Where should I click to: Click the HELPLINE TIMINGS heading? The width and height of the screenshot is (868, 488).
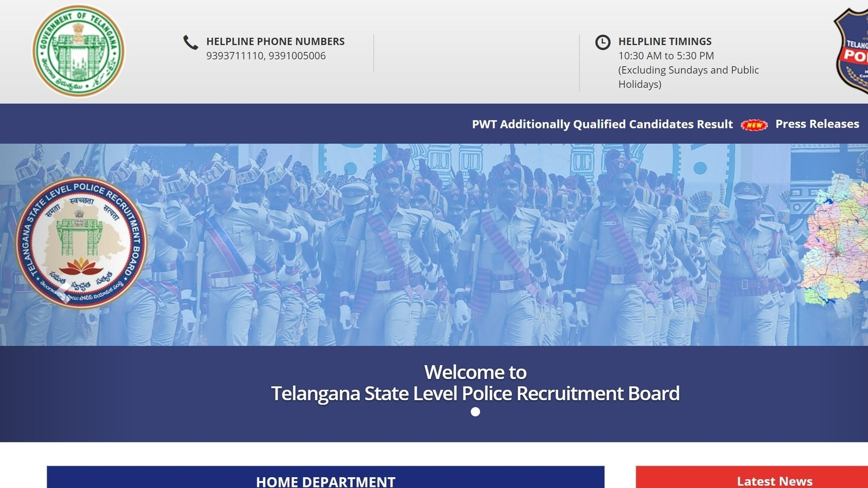click(665, 41)
